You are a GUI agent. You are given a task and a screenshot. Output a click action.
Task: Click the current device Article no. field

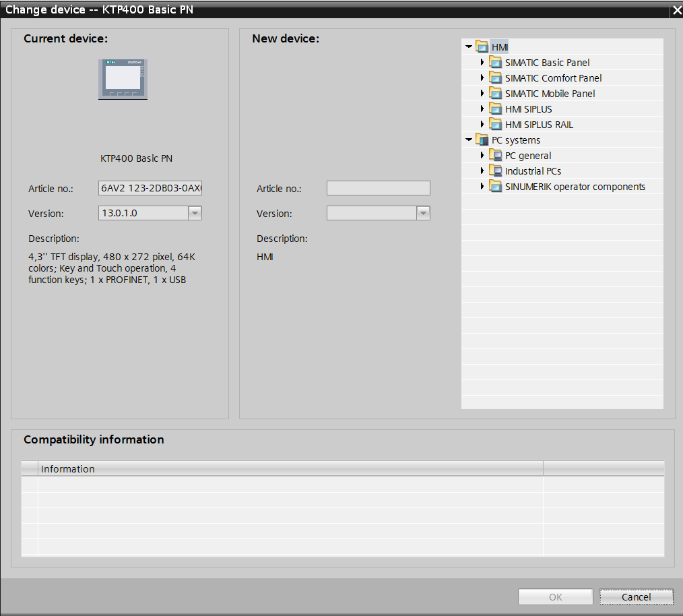pos(150,188)
